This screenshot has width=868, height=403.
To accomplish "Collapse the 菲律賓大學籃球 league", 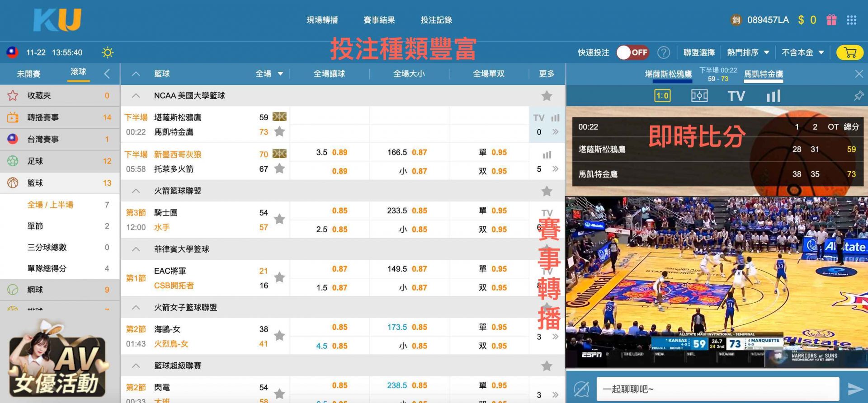I will pyautogui.click(x=136, y=249).
